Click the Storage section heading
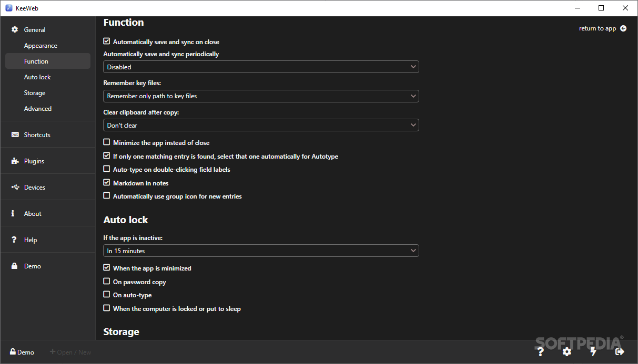The image size is (638, 364). (x=121, y=331)
